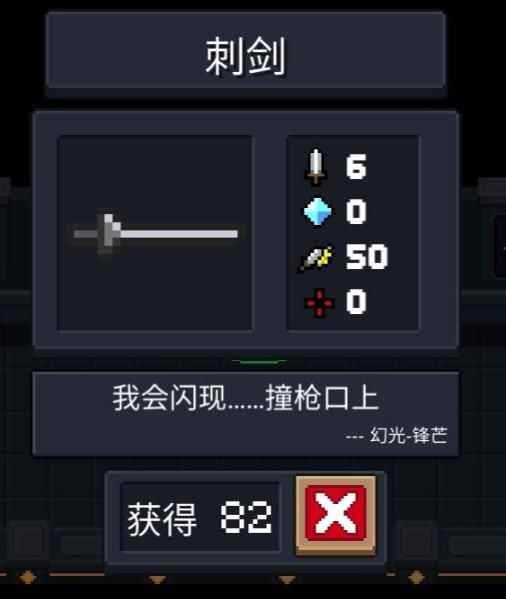Screen dimensions: 506x599
Task: Click the critical chance feather icon
Action: [315, 257]
